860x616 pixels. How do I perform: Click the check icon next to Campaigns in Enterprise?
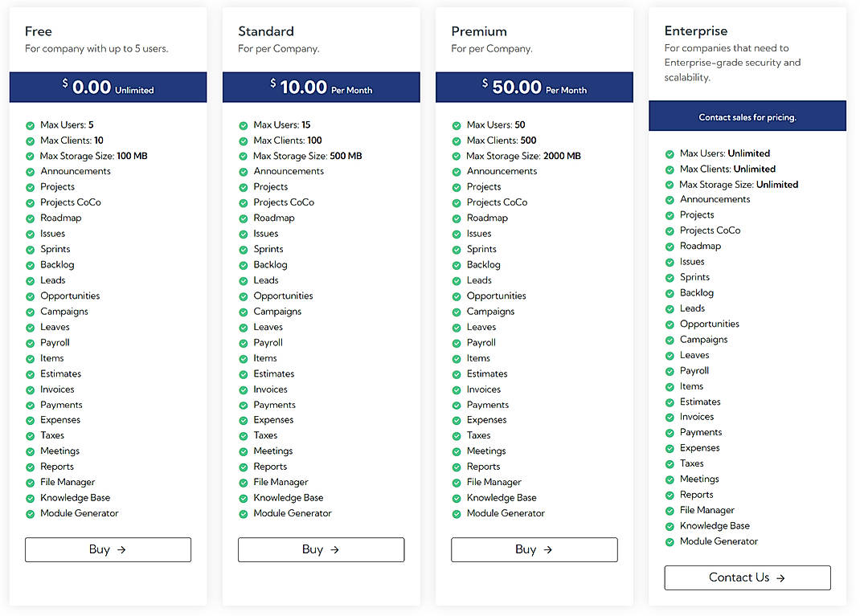tap(669, 339)
